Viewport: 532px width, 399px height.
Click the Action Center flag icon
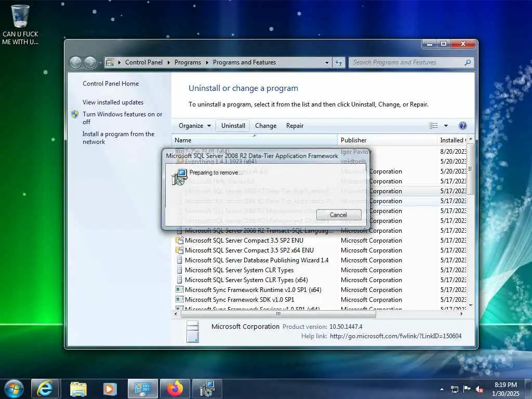[467, 389]
